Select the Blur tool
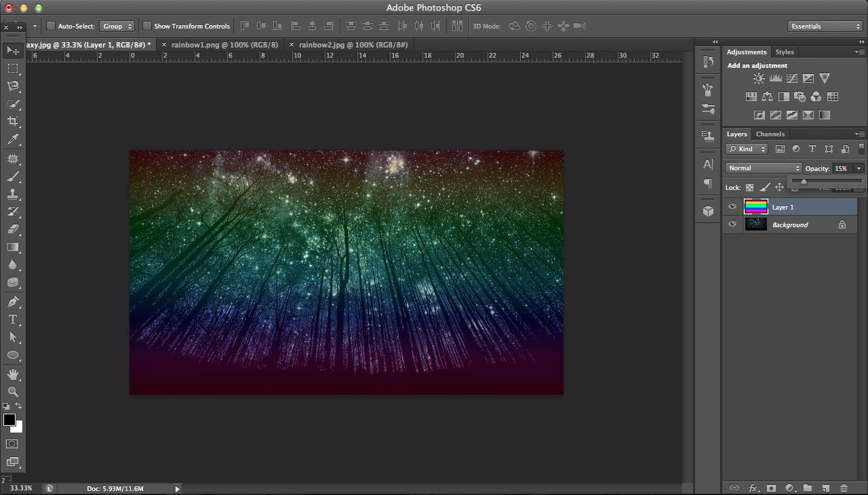This screenshot has width=868, height=495. (13, 264)
